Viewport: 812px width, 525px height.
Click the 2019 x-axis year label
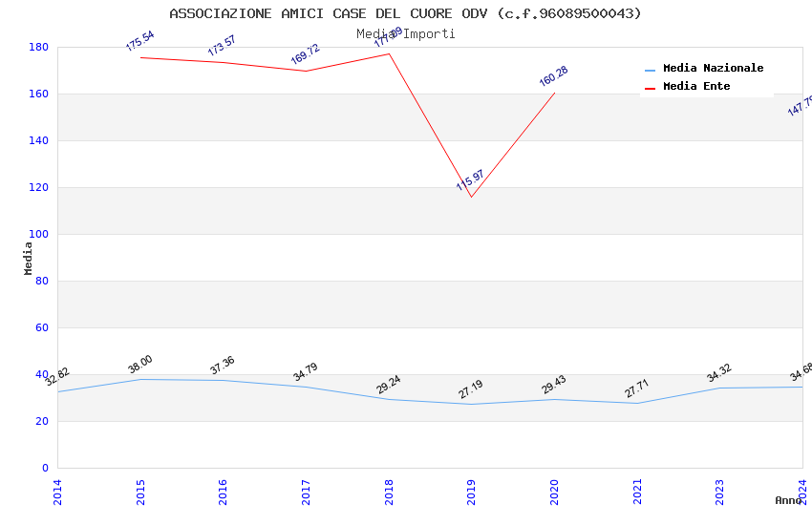471,492
